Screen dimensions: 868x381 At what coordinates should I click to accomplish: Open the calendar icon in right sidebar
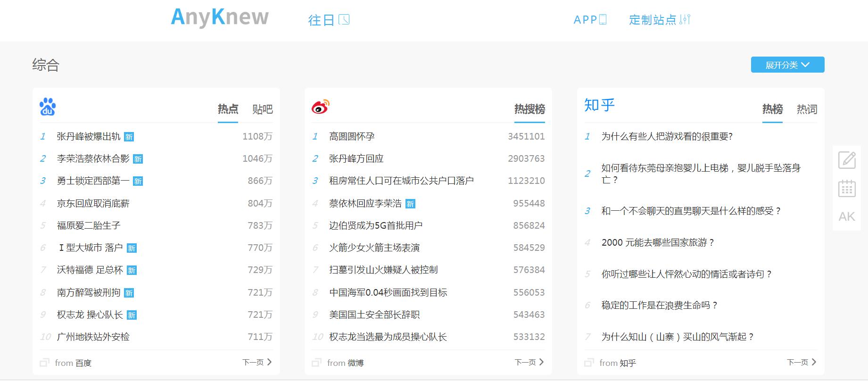(x=847, y=188)
